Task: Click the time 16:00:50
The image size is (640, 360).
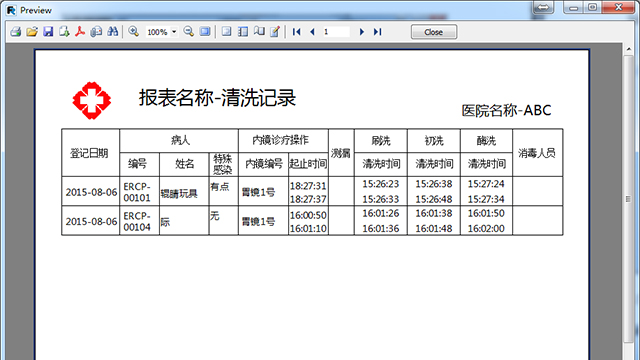Action: coord(308,215)
